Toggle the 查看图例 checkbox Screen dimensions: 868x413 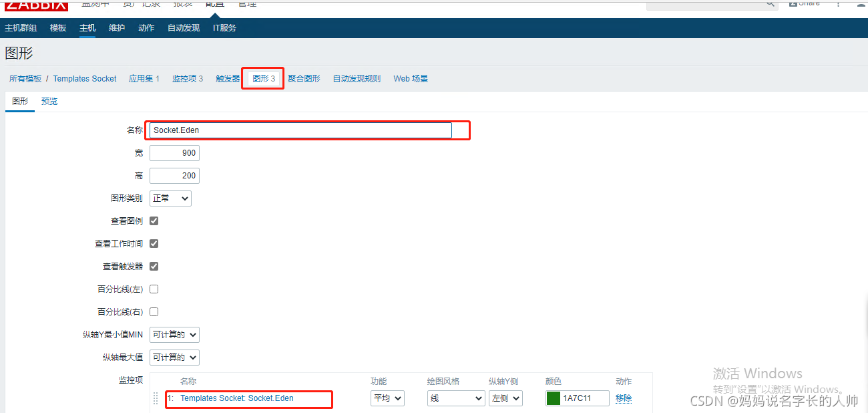154,221
